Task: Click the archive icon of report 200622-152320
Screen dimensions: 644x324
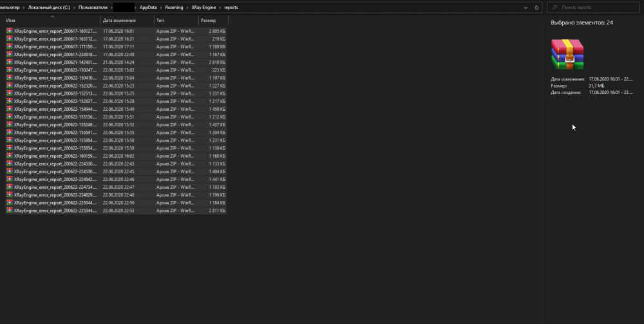Action: (x=10, y=86)
